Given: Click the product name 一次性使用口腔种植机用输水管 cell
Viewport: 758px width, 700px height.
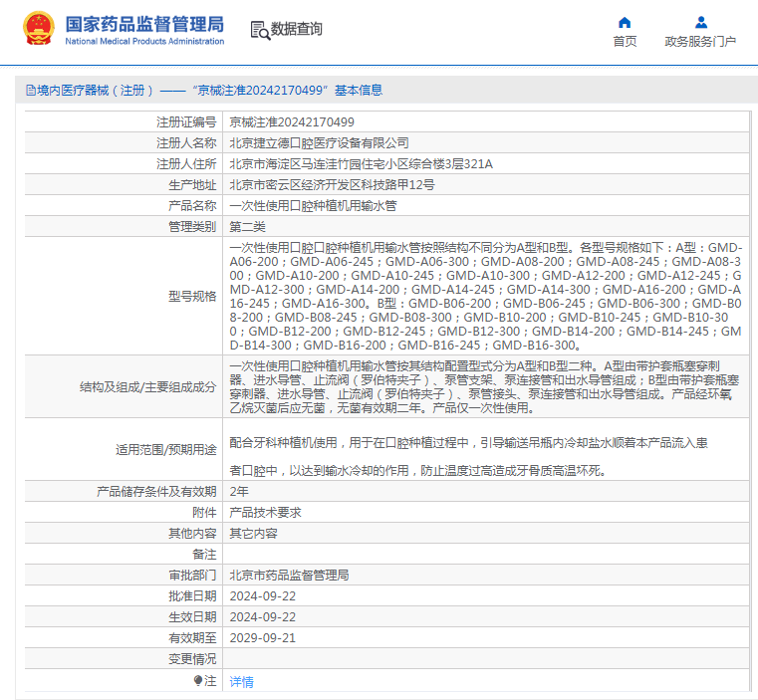Looking at the screenshot, I should point(313,206).
